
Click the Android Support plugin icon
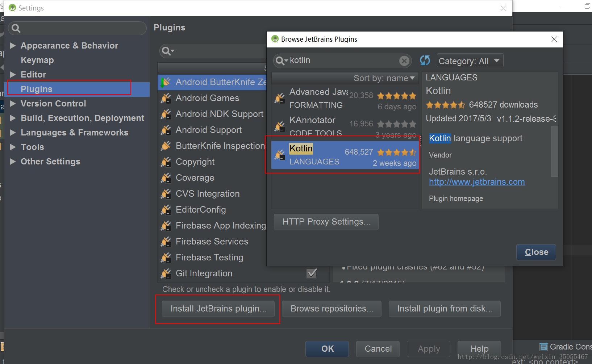pos(166,130)
